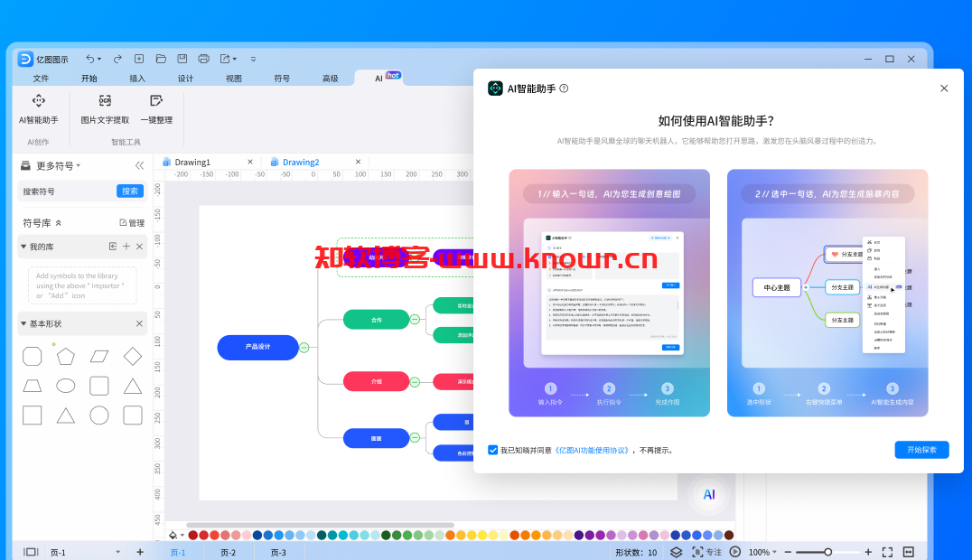Print using the printer icon
The image size is (972, 560).
click(203, 59)
